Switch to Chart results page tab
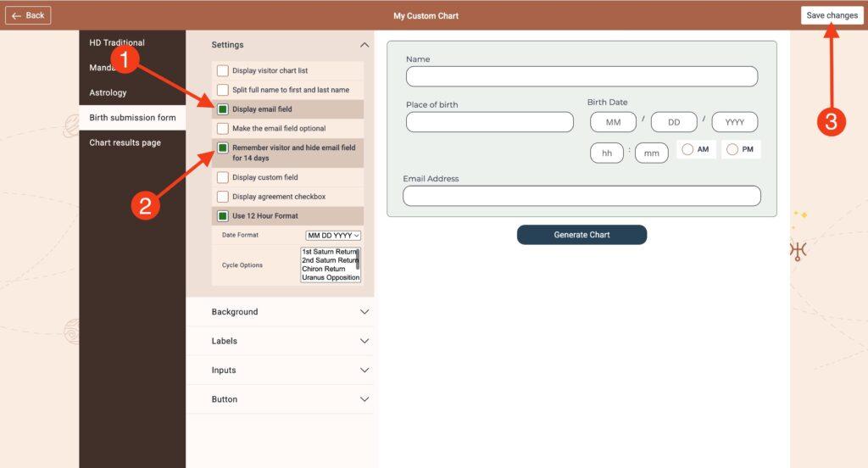Image resolution: width=868 pixels, height=468 pixels. click(x=125, y=142)
